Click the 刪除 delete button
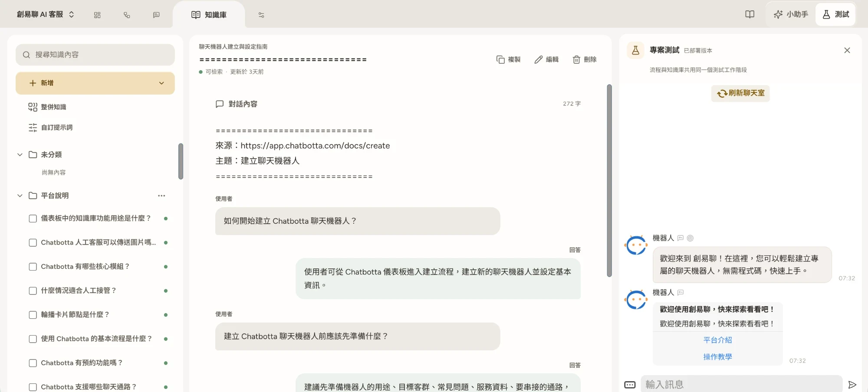Screen dimensions: 868x392 tap(584, 59)
